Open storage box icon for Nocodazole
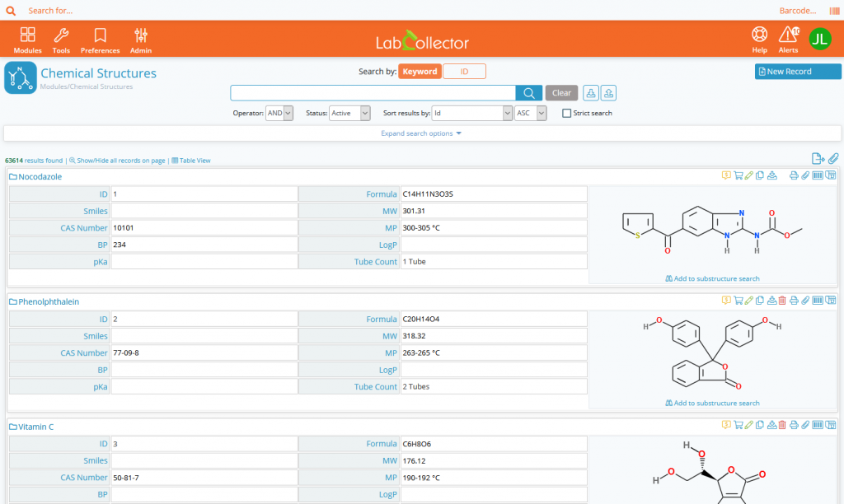 click(x=831, y=175)
